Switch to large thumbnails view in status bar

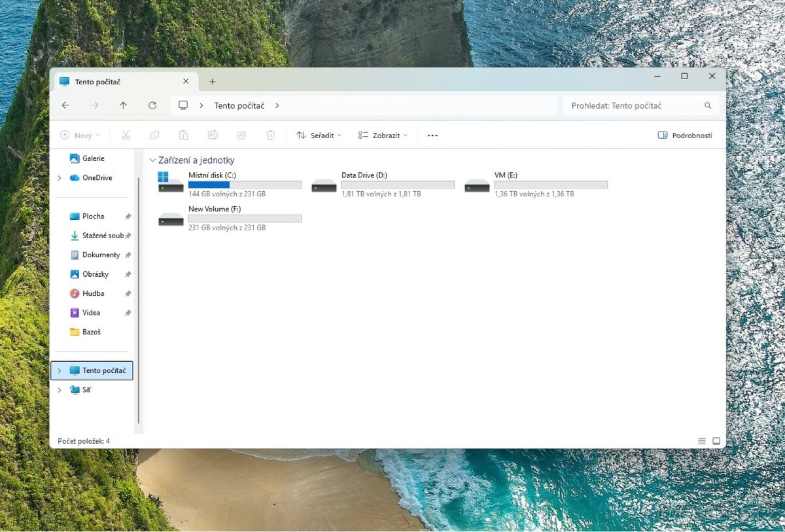pos(716,441)
